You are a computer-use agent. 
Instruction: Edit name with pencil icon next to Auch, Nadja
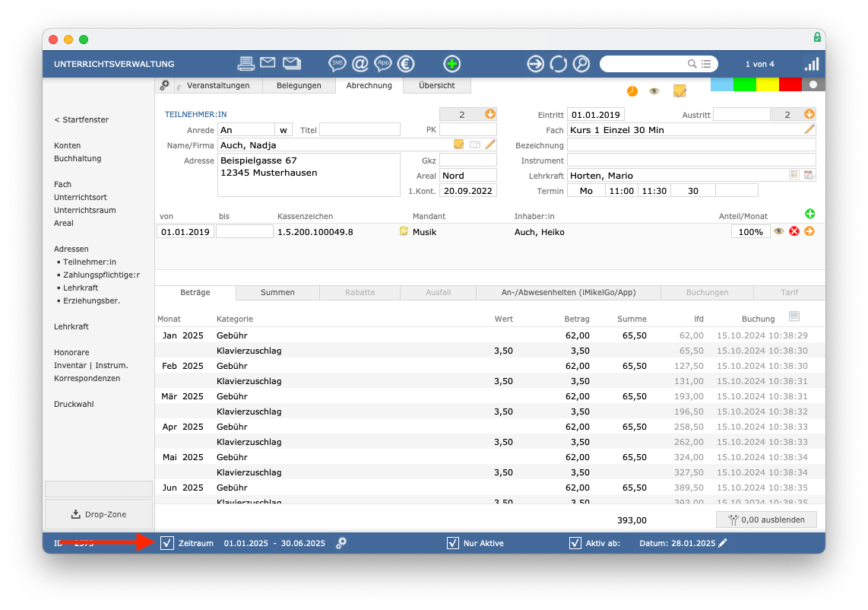click(x=490, y=145)
